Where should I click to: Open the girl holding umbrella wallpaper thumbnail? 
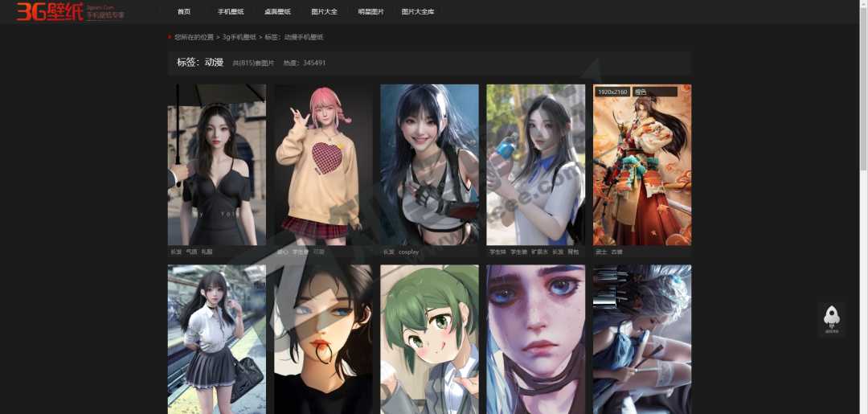(216, 165)
